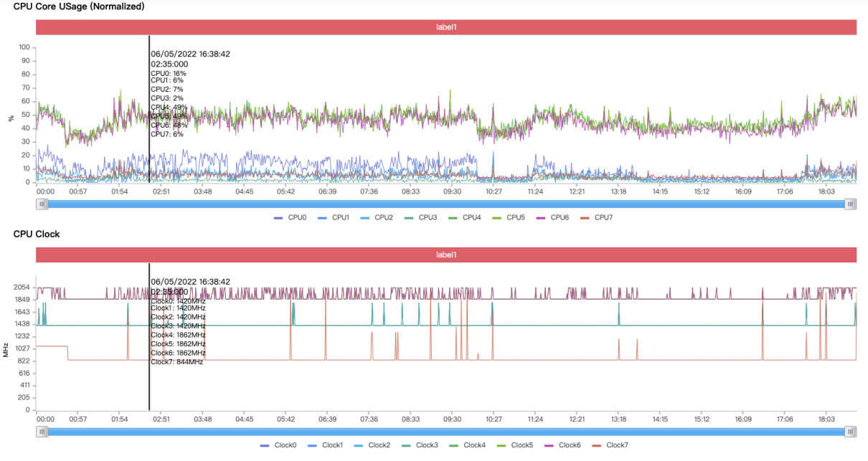Click the "%" y-axis unit label
Viewport: 868px width, 461px height.
(10, 118)
